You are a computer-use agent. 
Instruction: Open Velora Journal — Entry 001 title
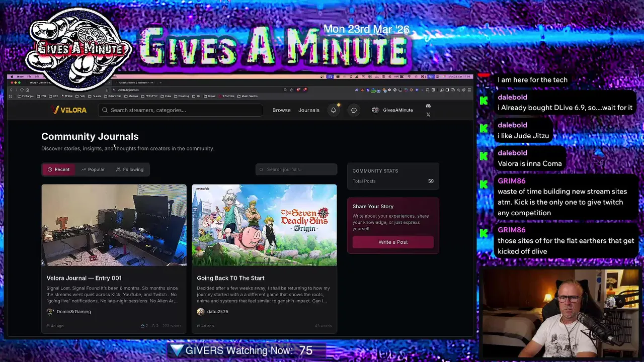coord(84,278)
